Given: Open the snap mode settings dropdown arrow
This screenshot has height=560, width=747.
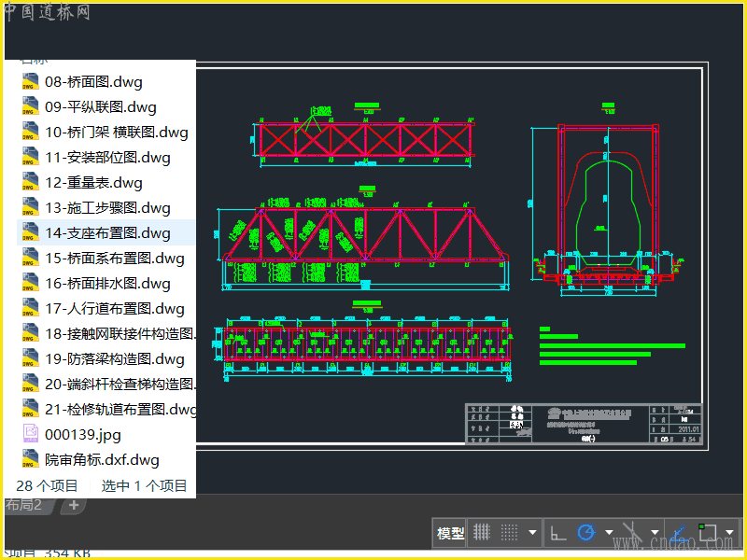Looking at the screenshot, I should (x=532, y=534).
